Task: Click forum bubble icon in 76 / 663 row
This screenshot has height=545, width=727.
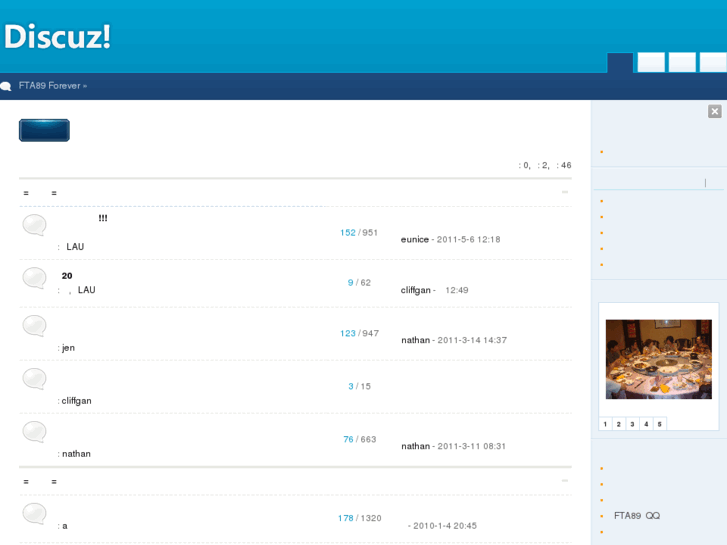Action: 34,431
